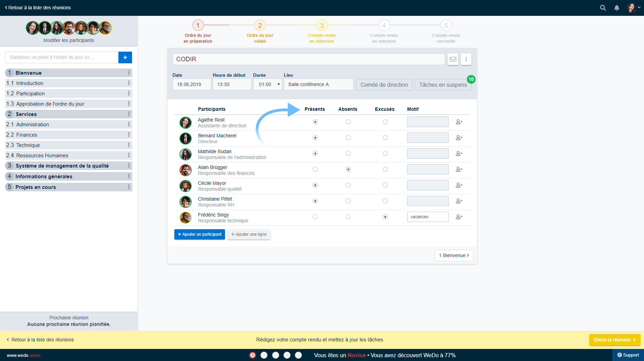Click Ajouter un participant button
Image resolution: width=644 pixels, height=361 pixels.
pyautogui.click(x=200, y=234)
